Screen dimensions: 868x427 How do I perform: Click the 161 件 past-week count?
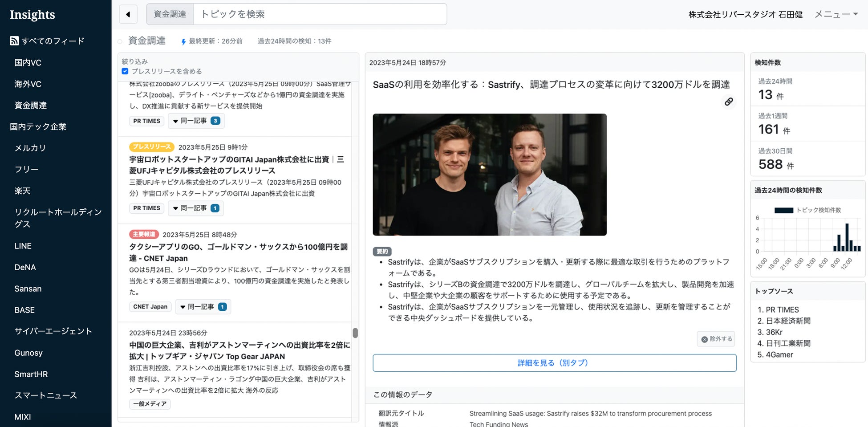[775, 130]
